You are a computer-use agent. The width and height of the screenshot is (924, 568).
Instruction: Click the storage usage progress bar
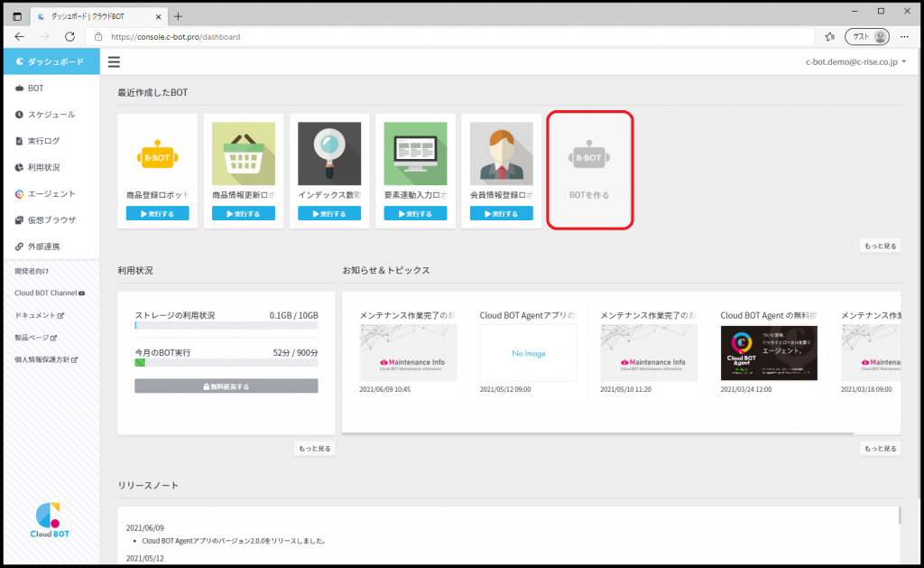226,326
